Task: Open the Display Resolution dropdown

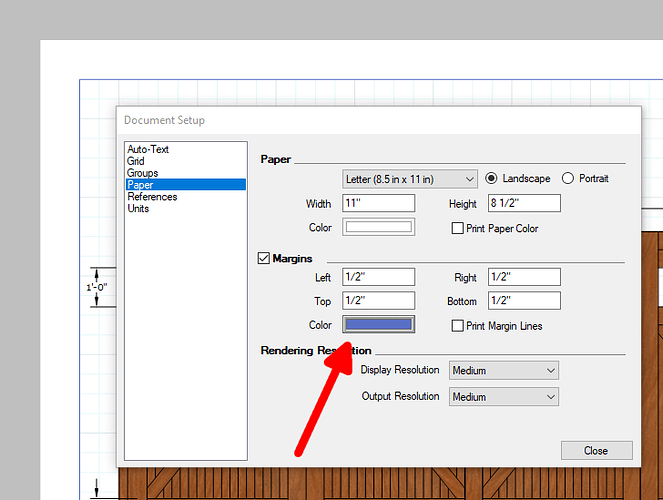Action: (504, 370)
